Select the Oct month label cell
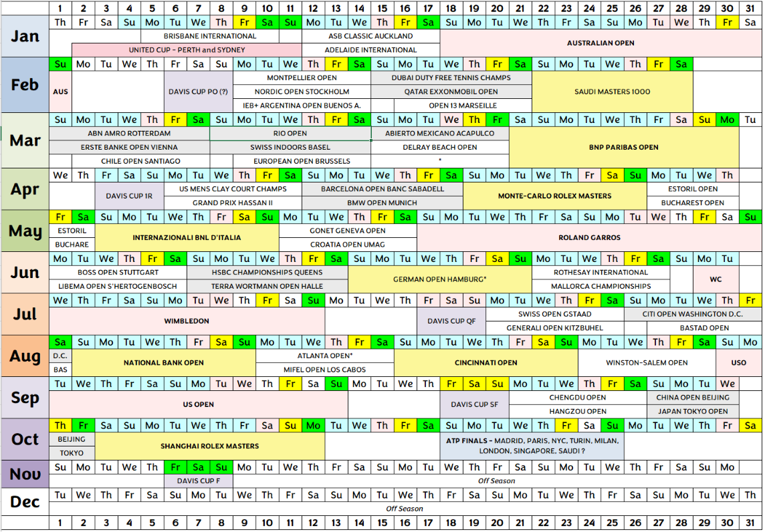This screenshot has height=532, width=765. pos(25,439)
